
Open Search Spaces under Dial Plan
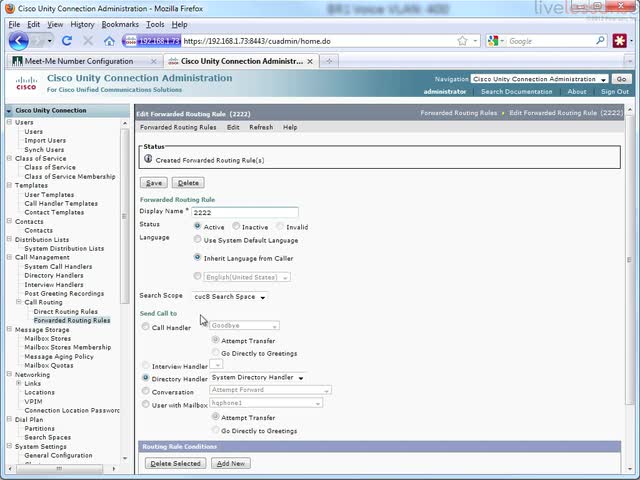click(47, 437)
